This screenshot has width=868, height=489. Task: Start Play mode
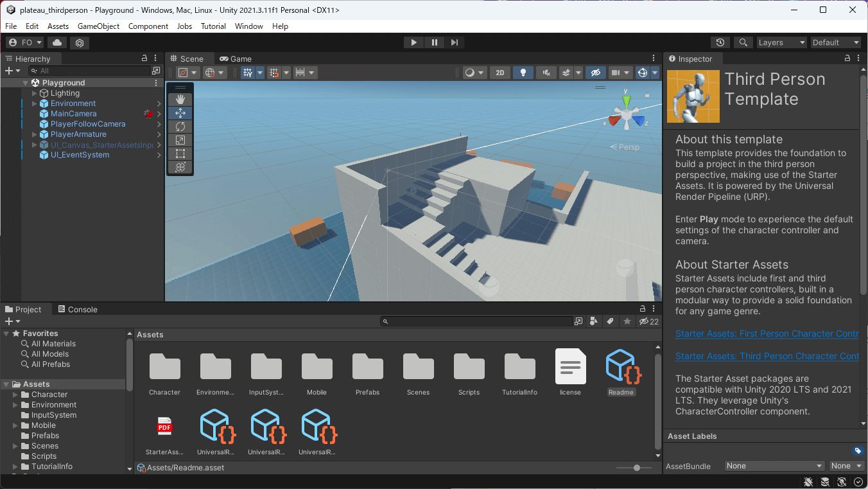413,42
